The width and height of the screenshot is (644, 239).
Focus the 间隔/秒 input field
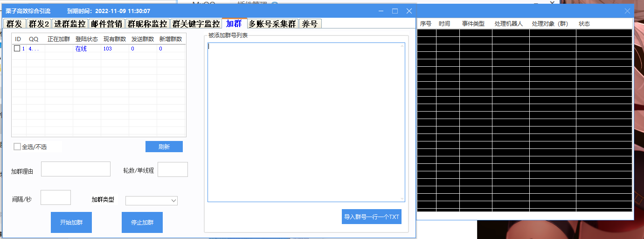click(x=55, y=197)
